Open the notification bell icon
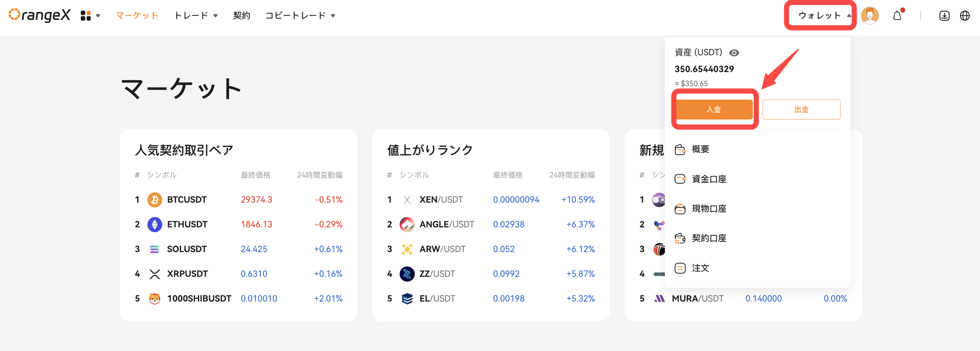980x351 pixels. pos(897,15)
